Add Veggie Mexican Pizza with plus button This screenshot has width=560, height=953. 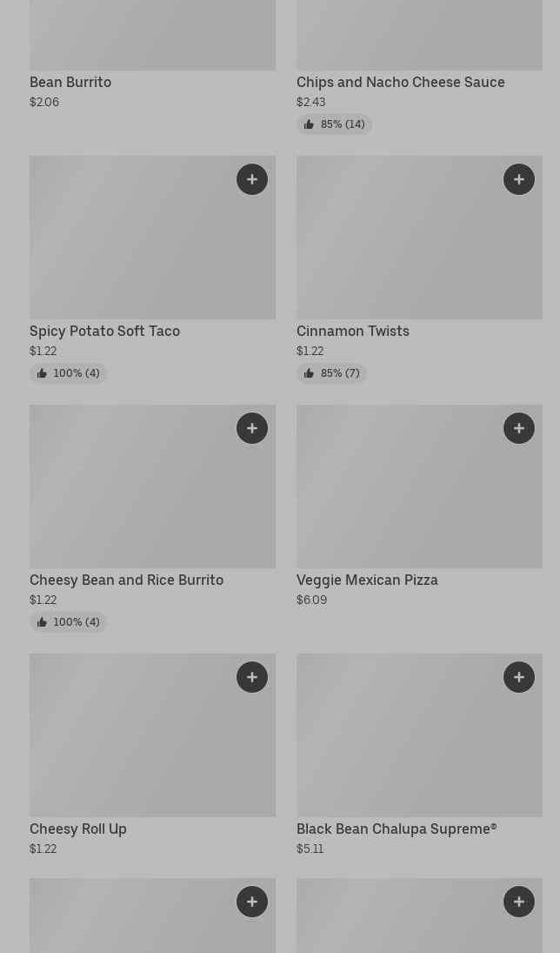(x=519, y=428)
